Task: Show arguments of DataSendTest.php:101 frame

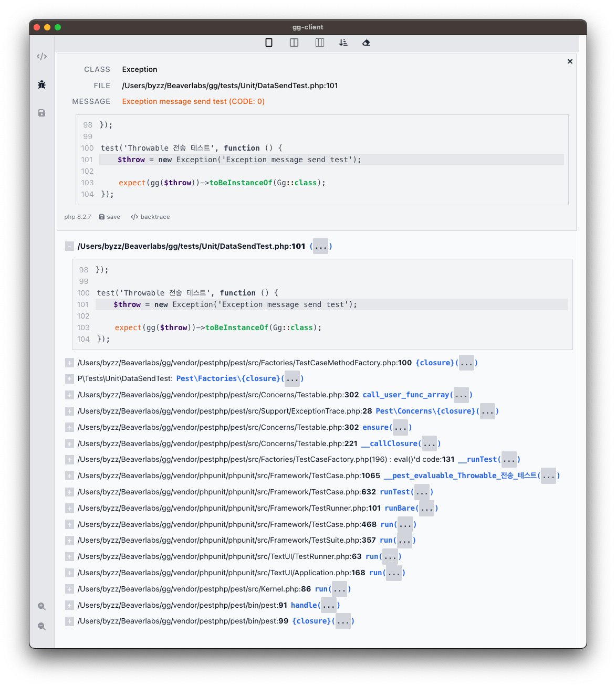Action: point(320,246)
